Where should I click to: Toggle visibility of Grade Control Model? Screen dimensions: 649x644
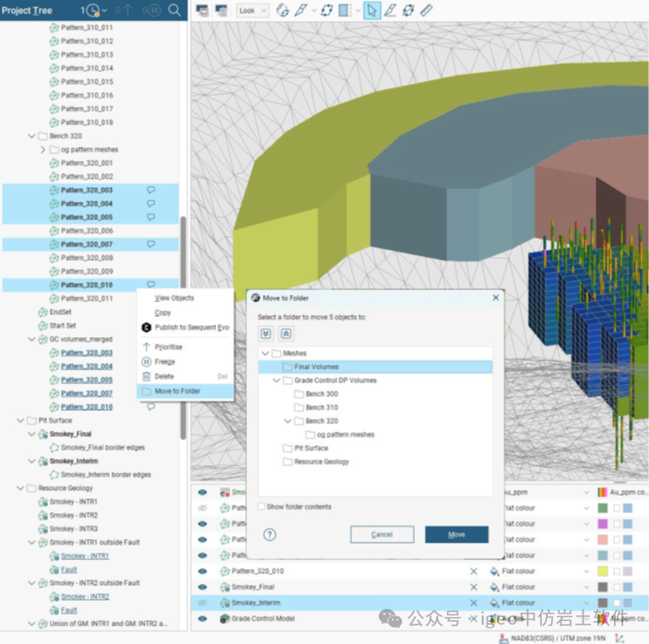coord(203,618)
